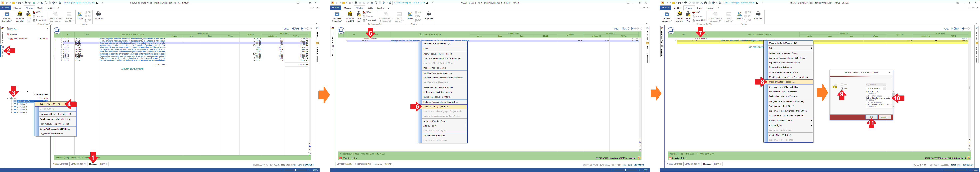Toggle eye view icon beside Métré, left window

(303, 29)
